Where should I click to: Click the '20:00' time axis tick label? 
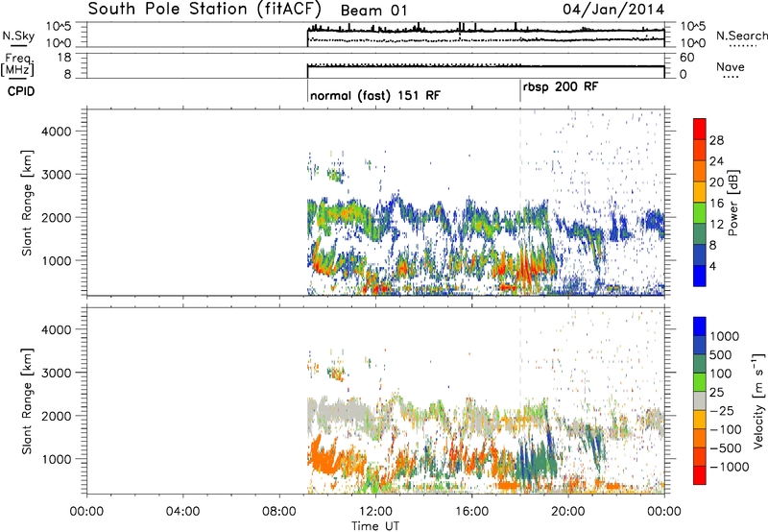point(567,512)
